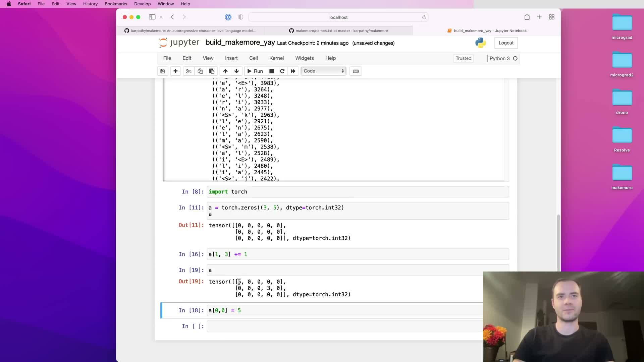
Task: Restart kernel with circular arrow icon
Action: click(x=282, y=71)
